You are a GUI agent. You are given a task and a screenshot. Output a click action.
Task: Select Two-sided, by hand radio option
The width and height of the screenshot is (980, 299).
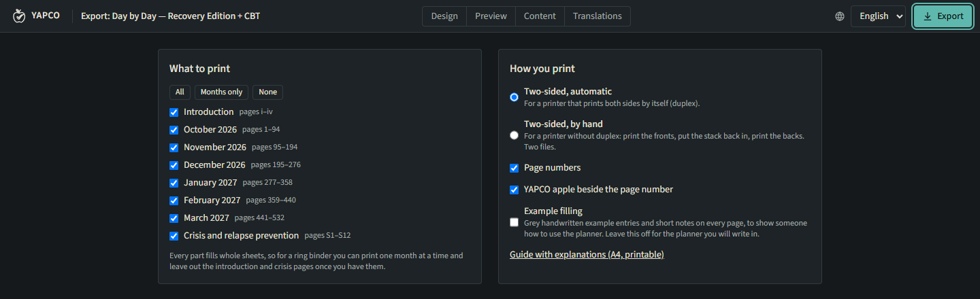pyautogui.click(x=514, y=135)
